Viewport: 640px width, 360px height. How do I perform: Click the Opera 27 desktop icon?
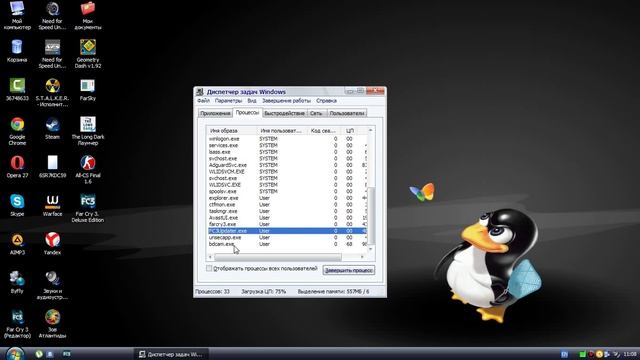[x=17, y=167]
